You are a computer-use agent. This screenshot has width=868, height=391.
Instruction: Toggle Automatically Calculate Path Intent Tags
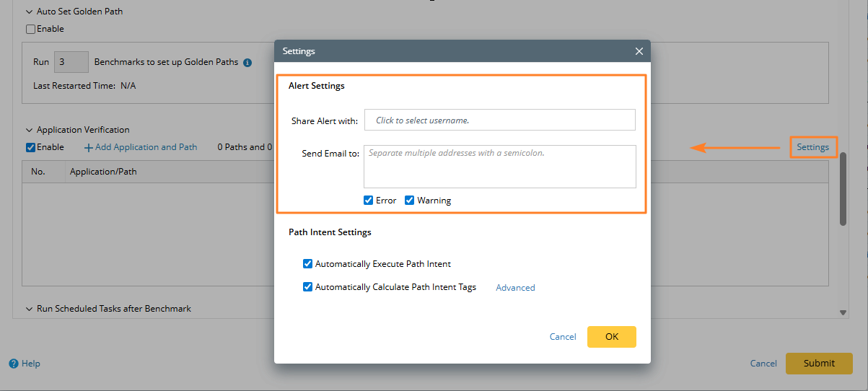[308, 287]
